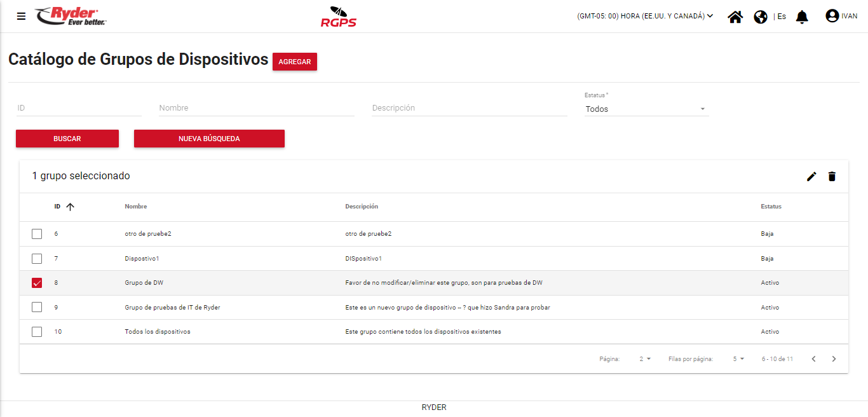Click the BUSCAR button

tap(67, 139)
